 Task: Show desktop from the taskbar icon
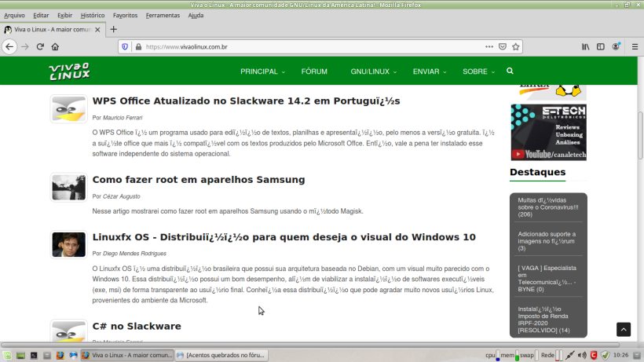tap(20, 356)
